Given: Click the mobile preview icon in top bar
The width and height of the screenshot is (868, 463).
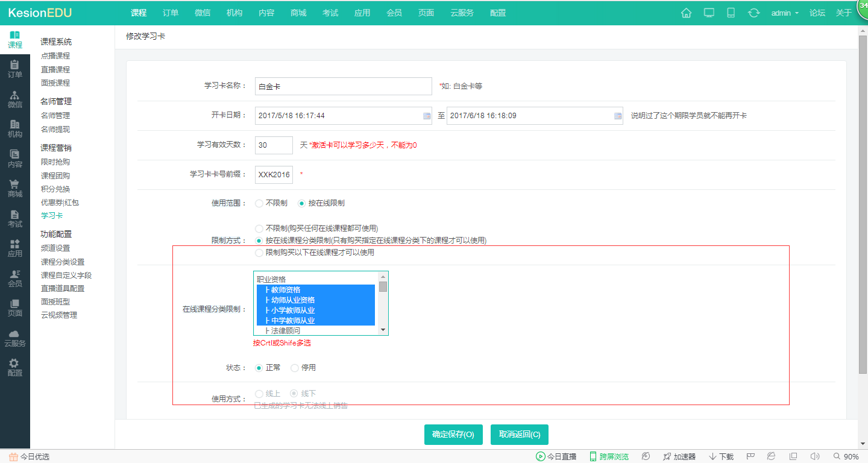Looking at the screenshot, I should pos(731,12).
